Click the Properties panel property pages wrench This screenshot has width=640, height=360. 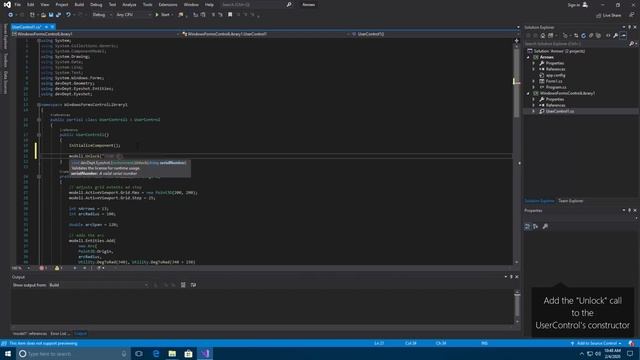545,226
